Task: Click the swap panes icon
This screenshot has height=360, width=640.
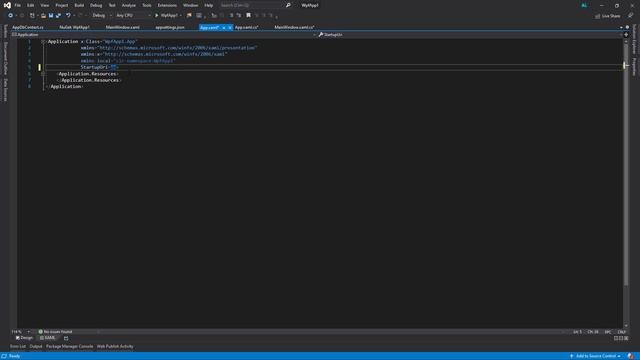Action: pyautogui.click(x=66, y=338)
